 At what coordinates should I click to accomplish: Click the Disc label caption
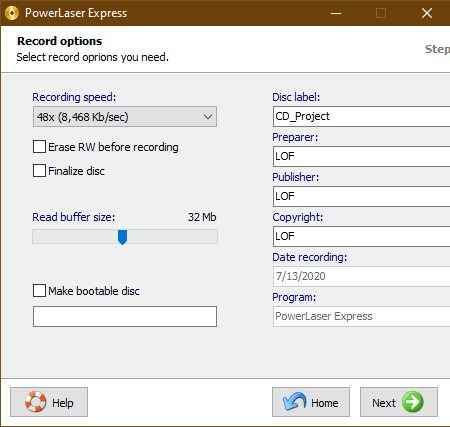coord(296,97)
